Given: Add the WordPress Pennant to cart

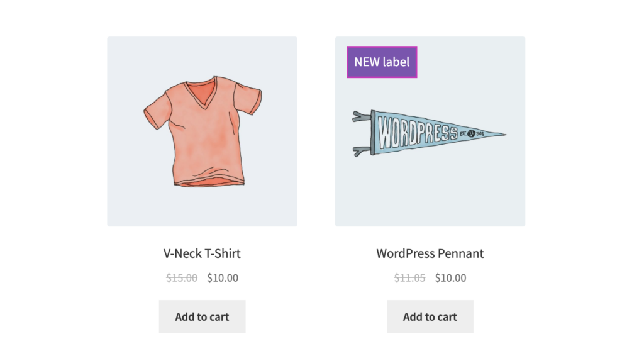Looking at the screenshot, I should [x=430, y=316].
